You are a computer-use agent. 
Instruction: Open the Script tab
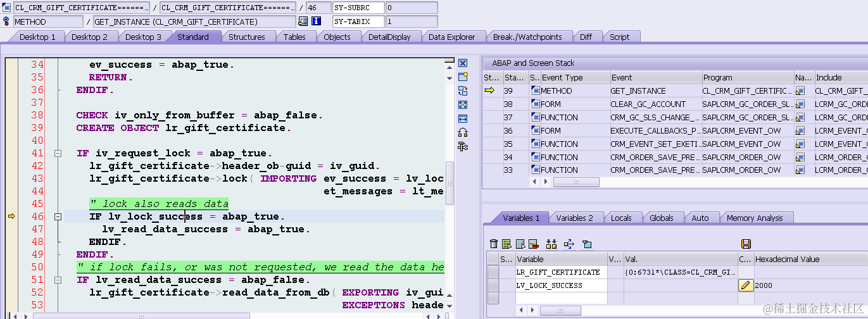click(x=619, y=37)
